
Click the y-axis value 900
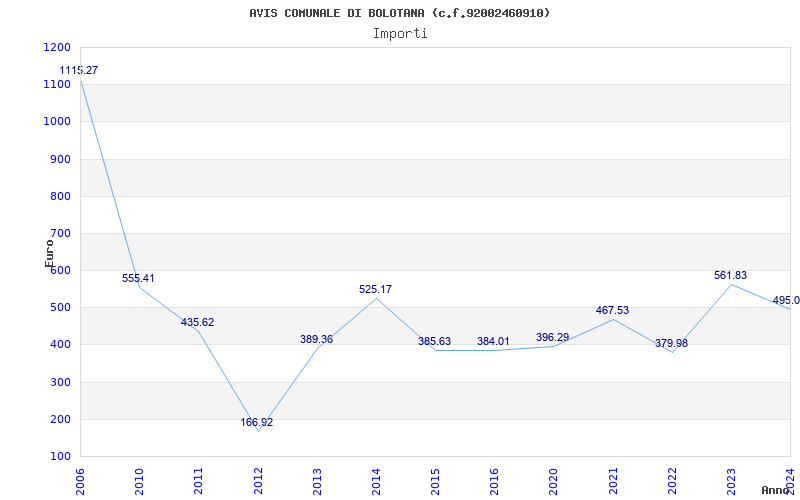[x=60, y=159]
